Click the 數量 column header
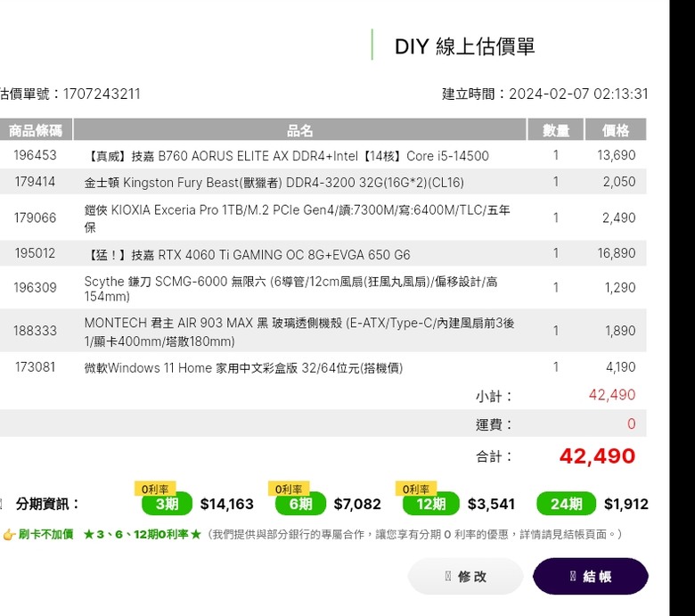The width and height of the screenshot is (695, 616). coord(555,130)
